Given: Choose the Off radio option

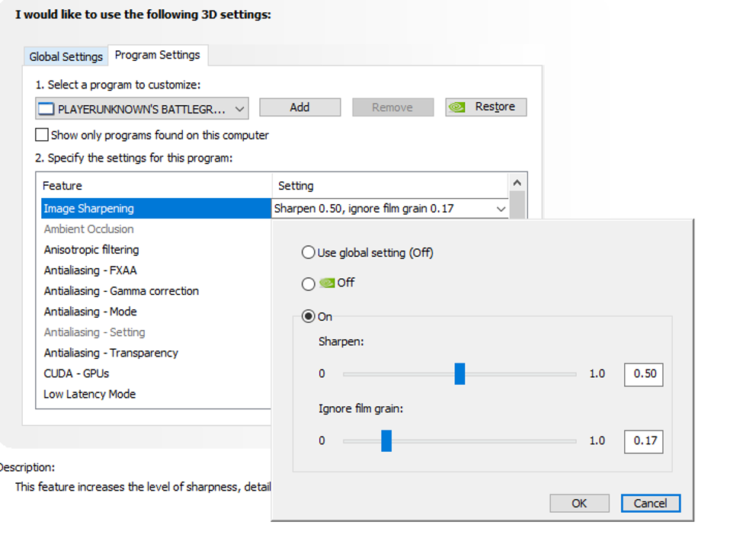Looking at the screenshot, I should coord(309,283).
